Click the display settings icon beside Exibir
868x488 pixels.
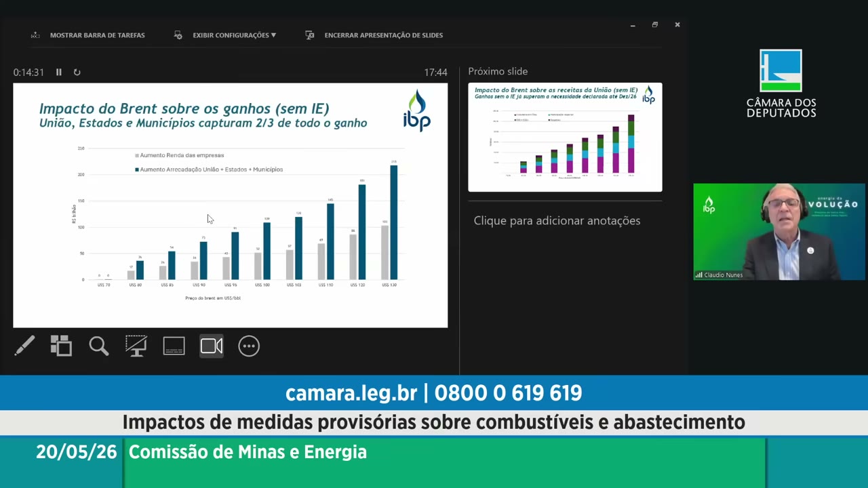tap(178, 35)
